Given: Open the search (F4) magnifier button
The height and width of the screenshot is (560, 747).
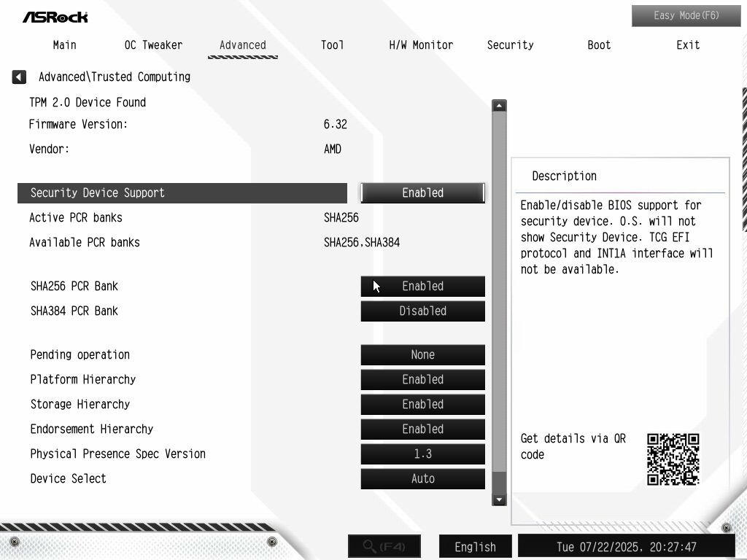Looking at the screenshot, I should [384, 545].
